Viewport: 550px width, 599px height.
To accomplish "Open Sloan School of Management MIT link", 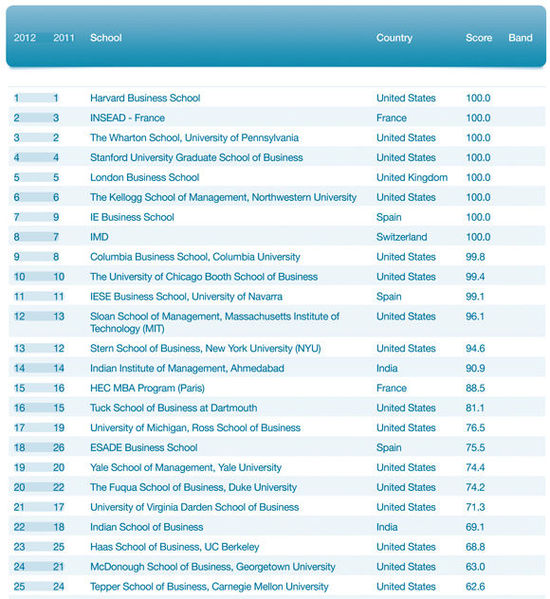I will (215, 322).
